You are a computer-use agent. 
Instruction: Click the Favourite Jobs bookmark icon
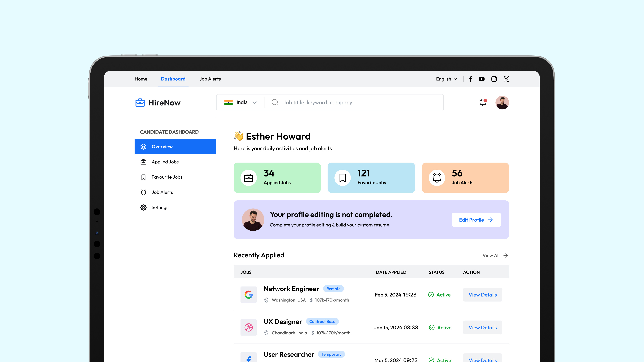143,177
